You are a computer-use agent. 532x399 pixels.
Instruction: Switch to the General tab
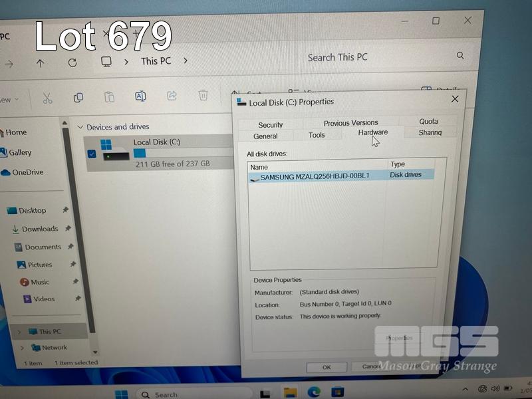click(x=265, y=136)
